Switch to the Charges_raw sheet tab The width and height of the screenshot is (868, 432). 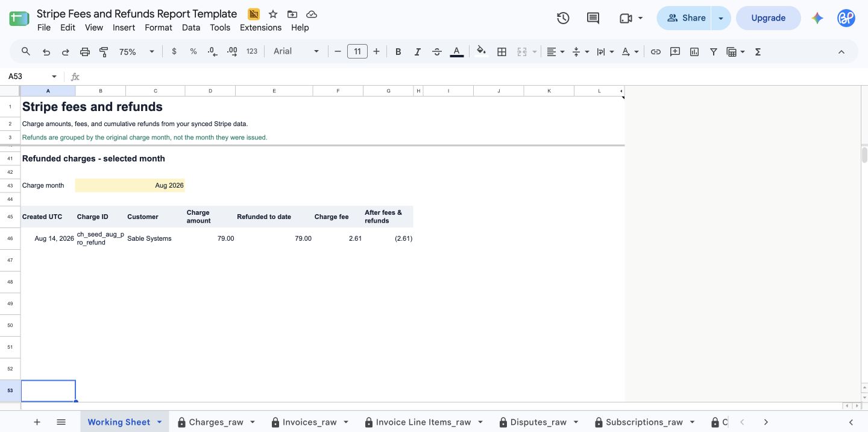click(x=216, y=422)
